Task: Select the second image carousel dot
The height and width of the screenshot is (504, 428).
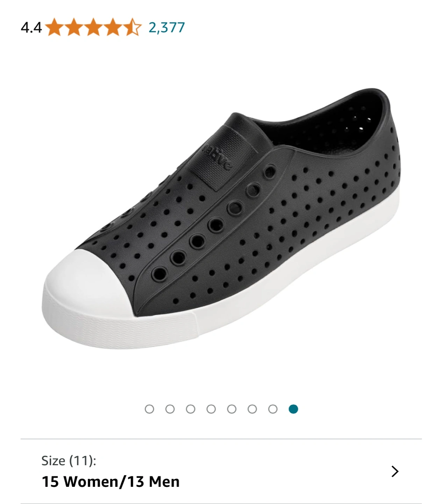Action: 170,409
